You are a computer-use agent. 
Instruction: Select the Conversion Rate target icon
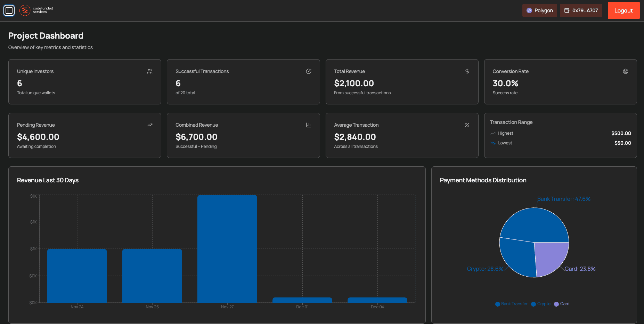click(x=626, y=71)
